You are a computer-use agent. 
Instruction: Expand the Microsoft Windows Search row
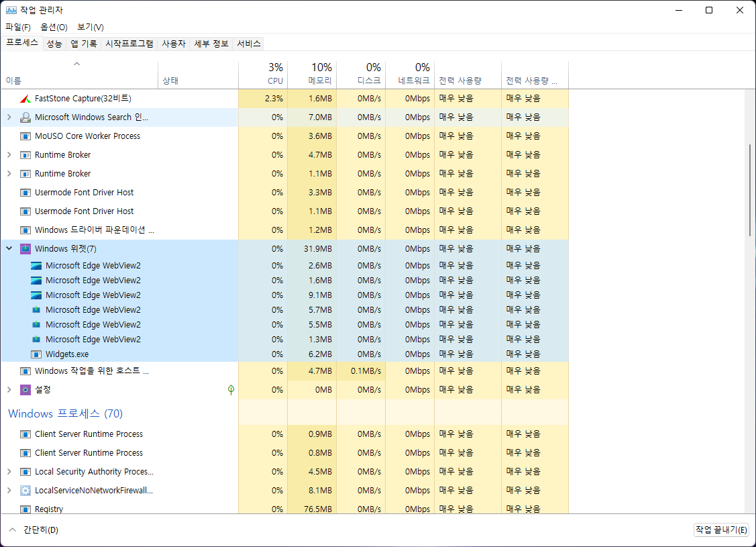tap(9, 117)
